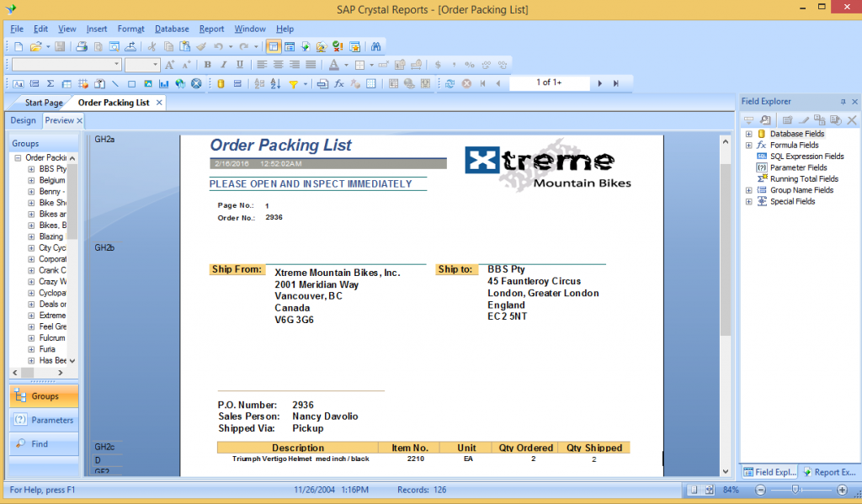
Task: Click the Insert Chart icon
Action: pyautogui.click(x=164, y=83)
